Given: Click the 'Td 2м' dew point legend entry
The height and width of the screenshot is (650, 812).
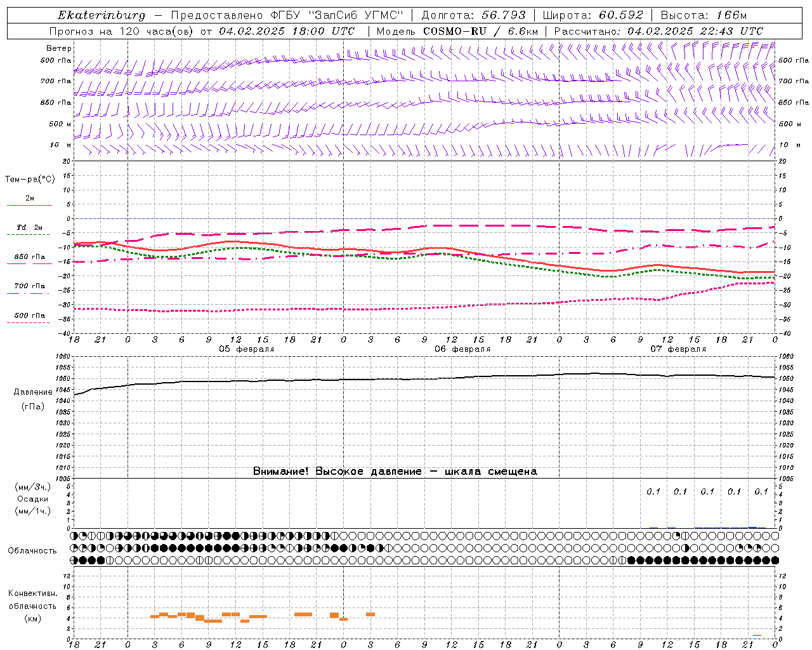Looking at the screenshot, I should coord(29,227).
